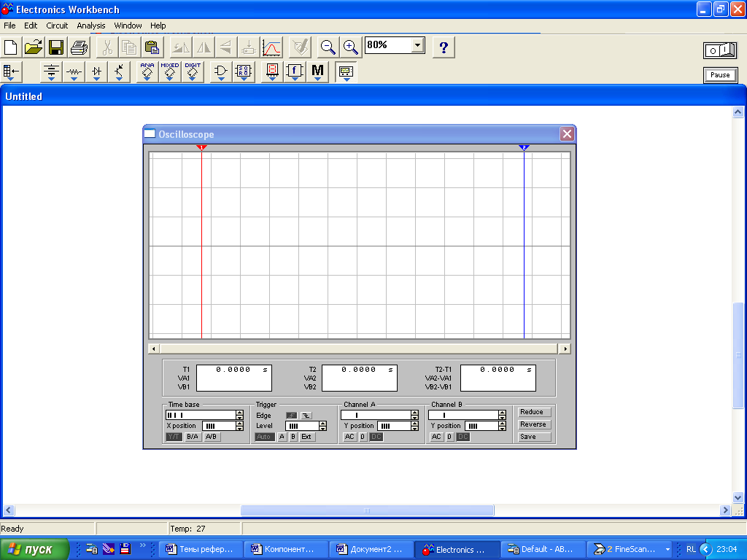Open Help via question mark icon

(444, 47)
